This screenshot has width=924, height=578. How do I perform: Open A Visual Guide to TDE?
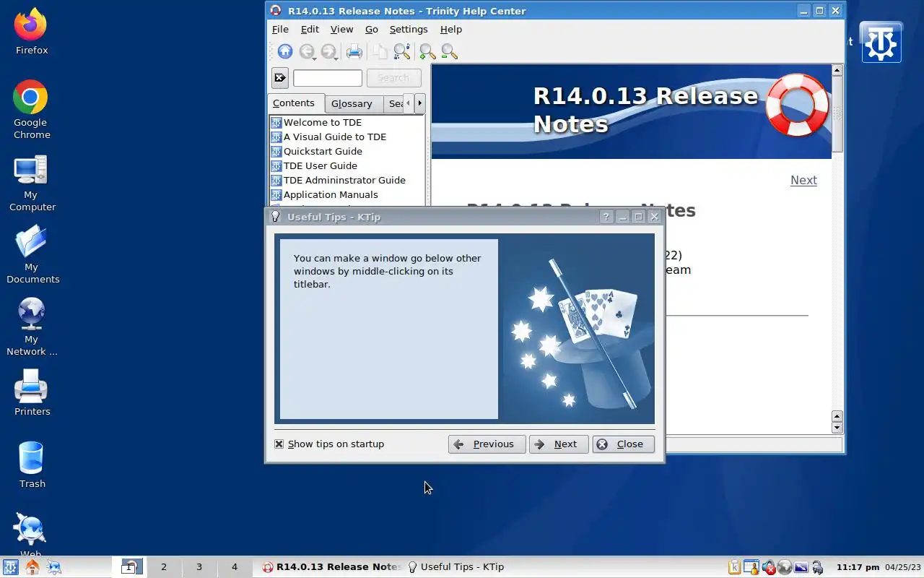click(335, 137)
